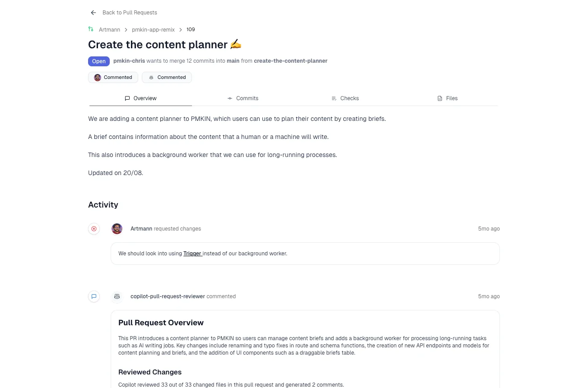This screenshot has width=588, height=388.
Task: Click Artmann's avatar in the activity feed
Action: pos(117,229)
